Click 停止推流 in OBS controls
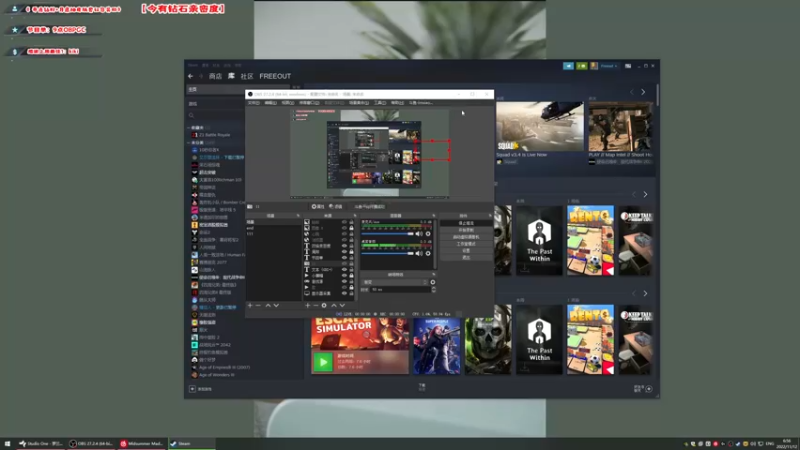The height and width of the screenshot is (450, 800). 466,223
